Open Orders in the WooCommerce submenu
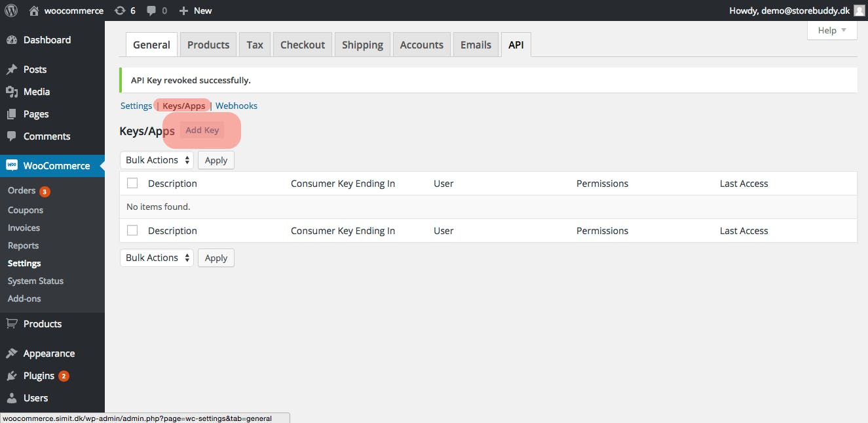The image size is (868, 423). pyautogui.click(x=22, y=190)
